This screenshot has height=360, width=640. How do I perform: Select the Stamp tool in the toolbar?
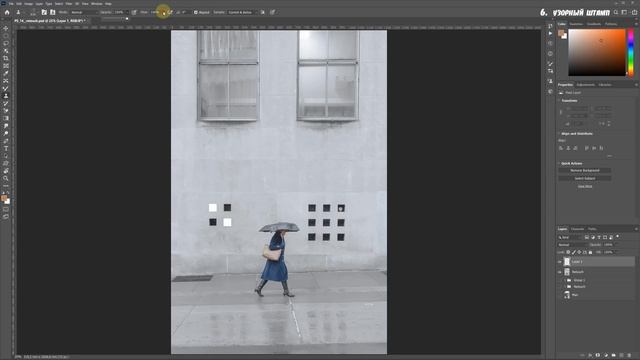click(x=6, y=96)
